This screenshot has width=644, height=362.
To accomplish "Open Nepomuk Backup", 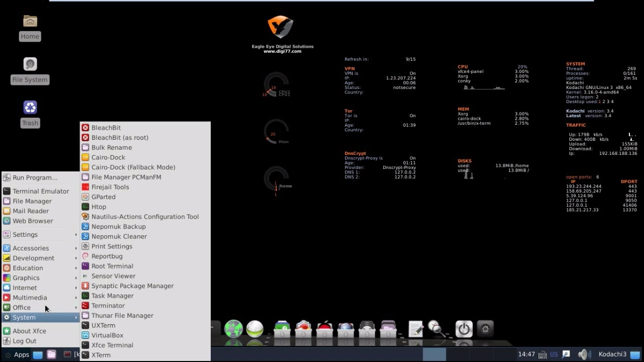I will point(145,226).
